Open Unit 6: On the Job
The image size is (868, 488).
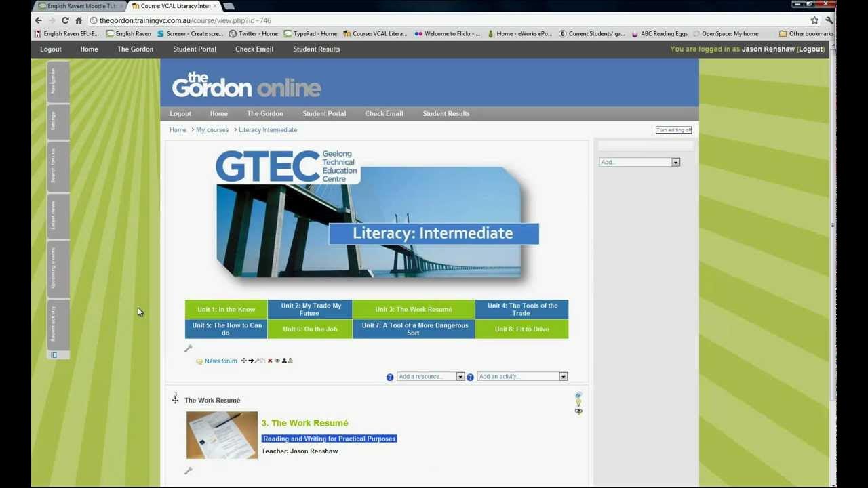point(311,329)
